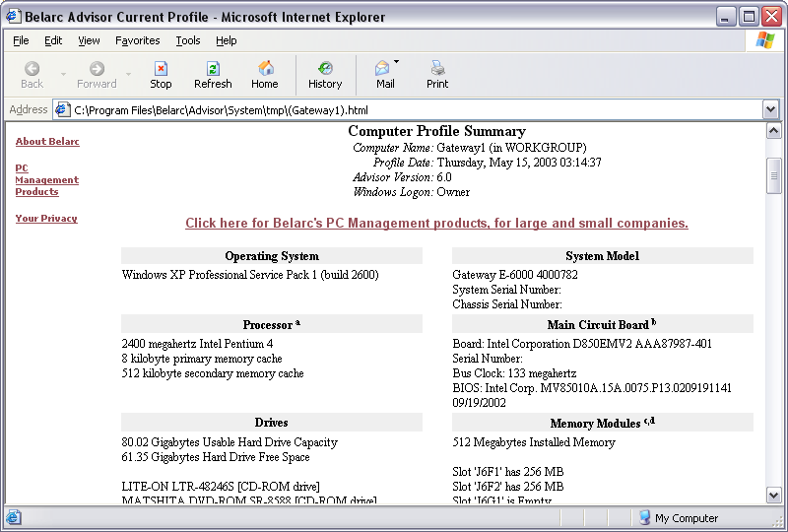Open the File menu
Viewport: 788px width, 532px height.
(x=21, y=40)
